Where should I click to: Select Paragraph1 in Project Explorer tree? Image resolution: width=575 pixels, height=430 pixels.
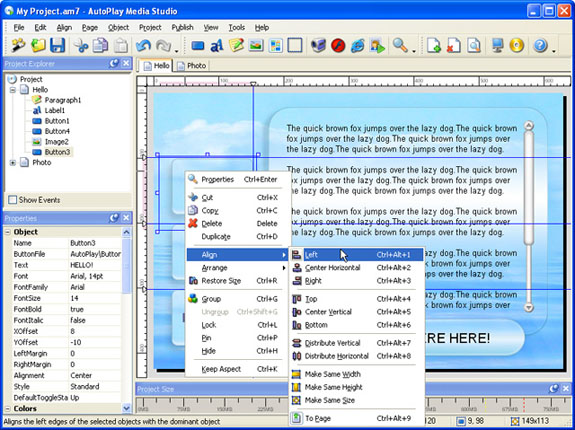coord(63,100)
